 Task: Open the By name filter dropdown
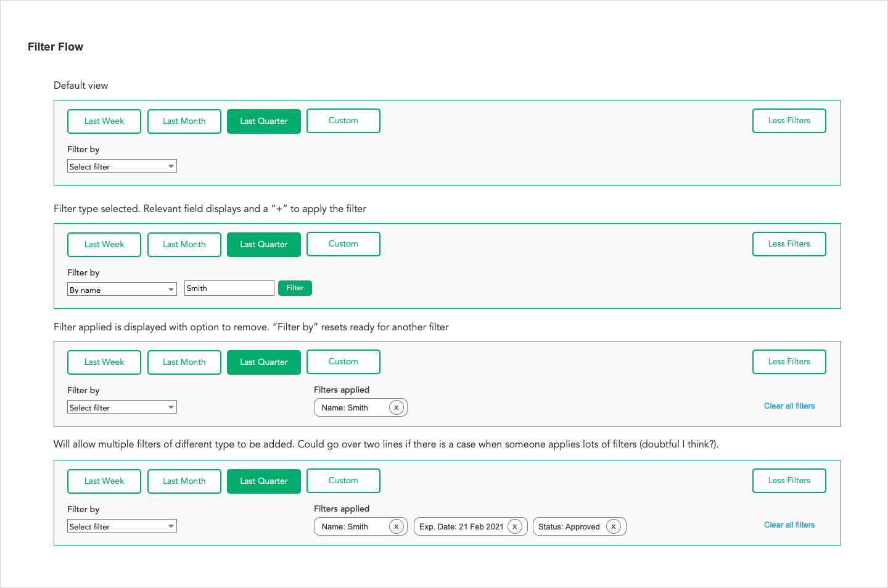pos(122,289)
